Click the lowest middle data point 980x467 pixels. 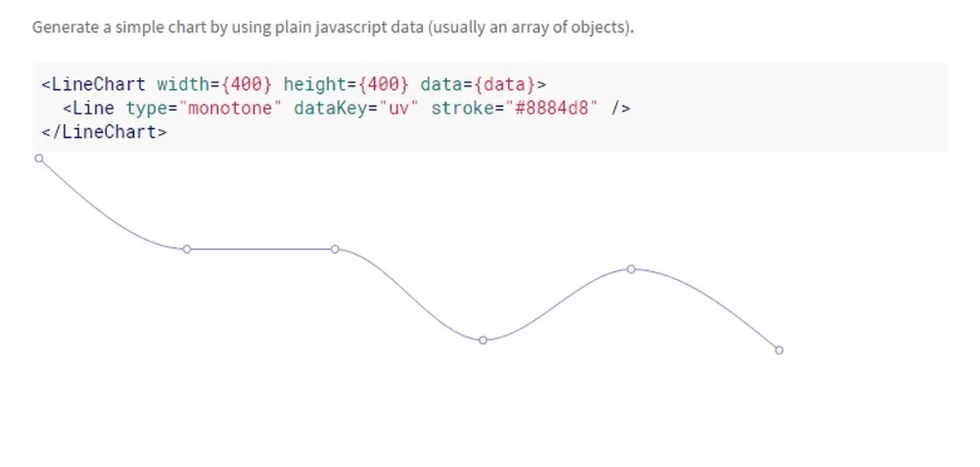point(483,340)
